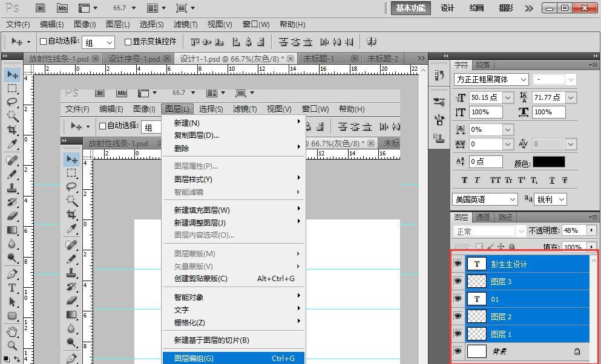
Task: Toggle visibility of the 背景 layer
Action: [458, 351]
